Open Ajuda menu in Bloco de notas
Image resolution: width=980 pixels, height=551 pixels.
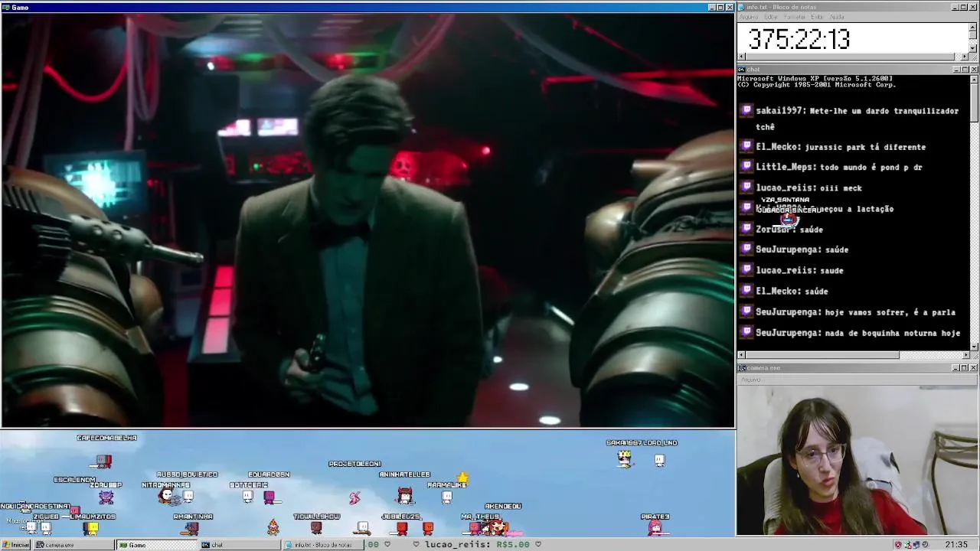837,17
